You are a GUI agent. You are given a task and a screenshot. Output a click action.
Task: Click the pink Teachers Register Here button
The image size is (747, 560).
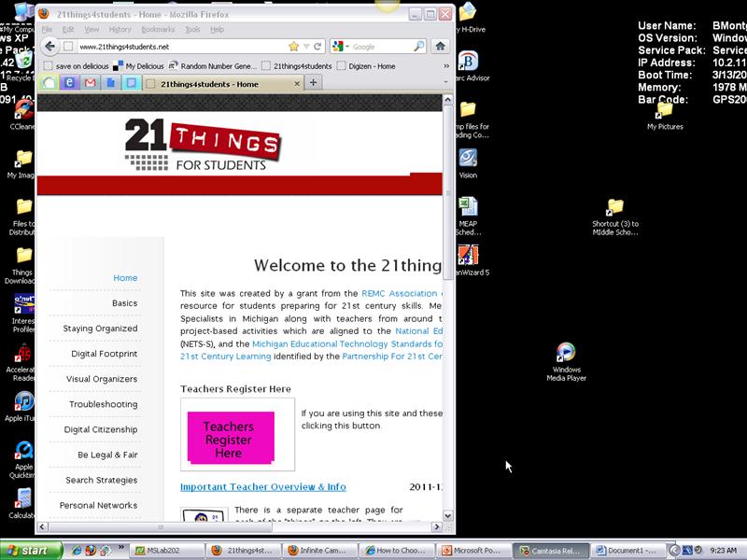pyautogui.click(x=231, y=438)
